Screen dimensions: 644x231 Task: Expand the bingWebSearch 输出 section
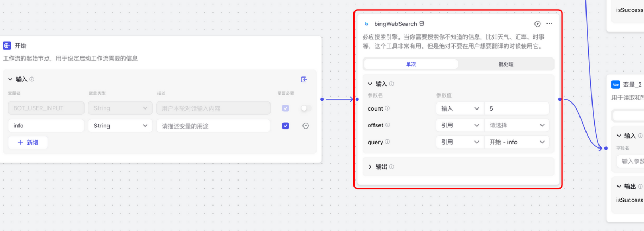370,167
